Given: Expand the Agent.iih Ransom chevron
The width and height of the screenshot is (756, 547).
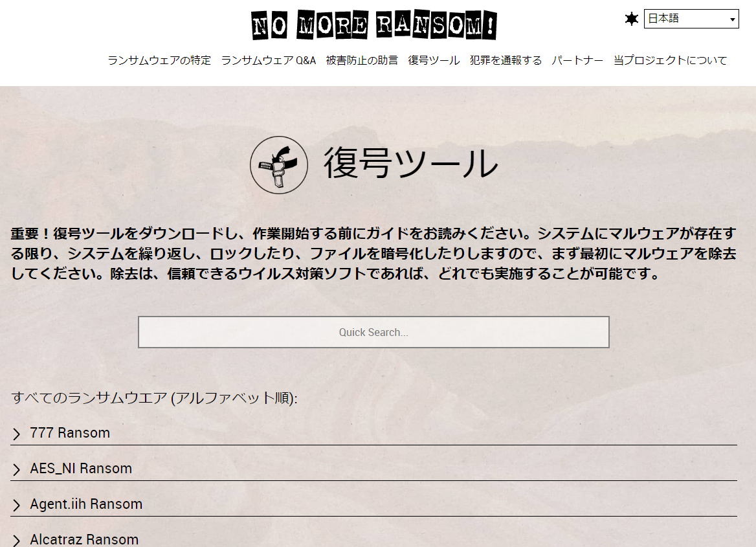Looking at the screenshot, I should [x=16, y=505].
